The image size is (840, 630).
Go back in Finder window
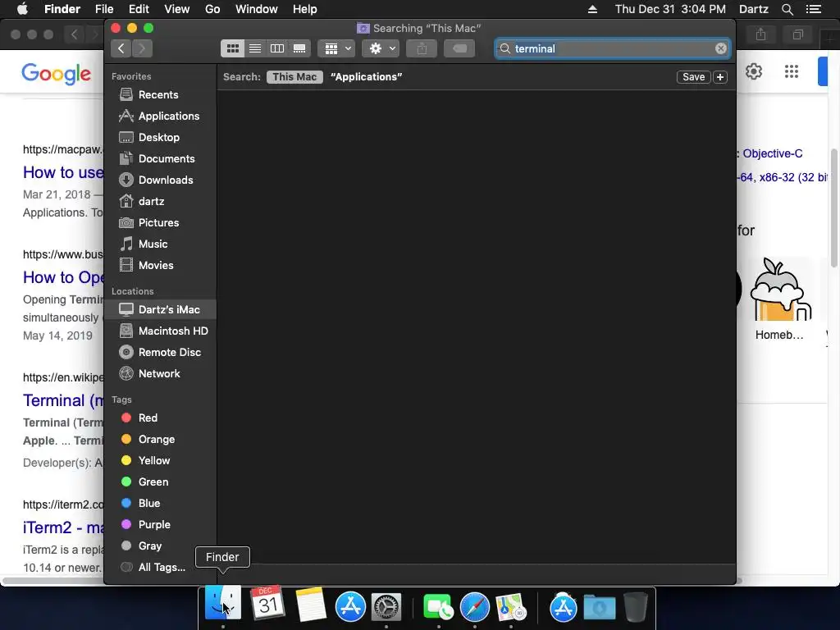(x=121, y=48)
